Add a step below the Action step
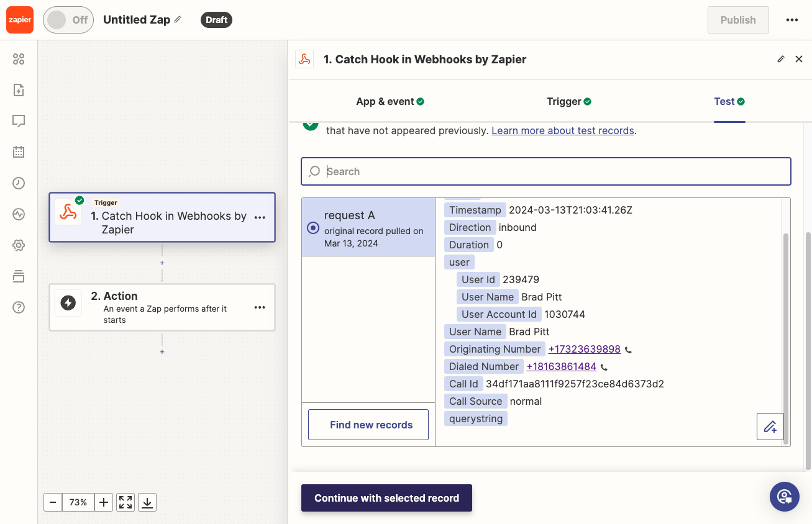The width and height of the screenshot is (812, 524). click(162, 351)
